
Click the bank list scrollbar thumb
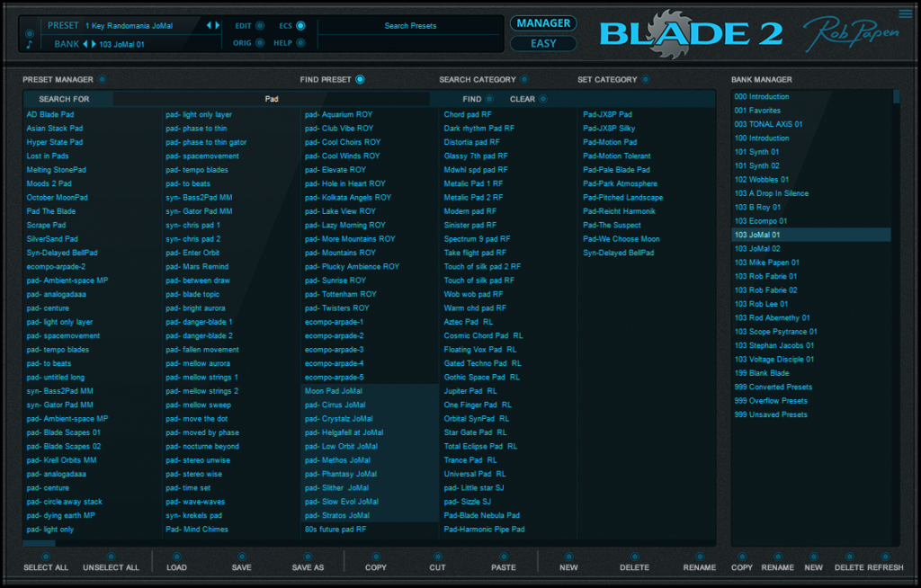(x=897, y=96)
